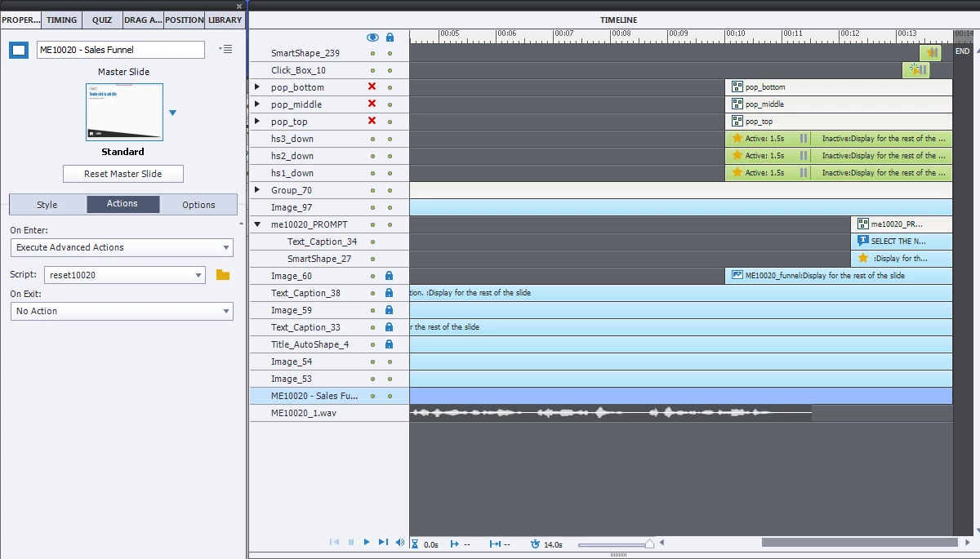
Task: Expand the pop_bottom group
Action: (257, 87)
